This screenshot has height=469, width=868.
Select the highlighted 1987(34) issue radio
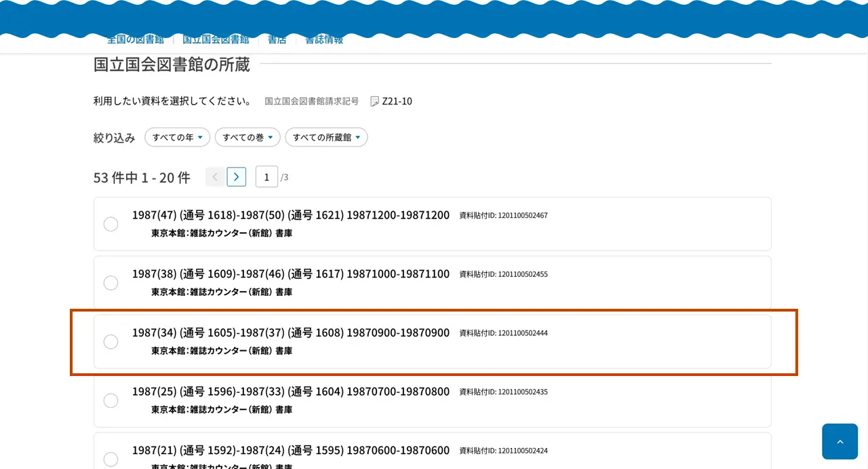click(x=111, y=341)
